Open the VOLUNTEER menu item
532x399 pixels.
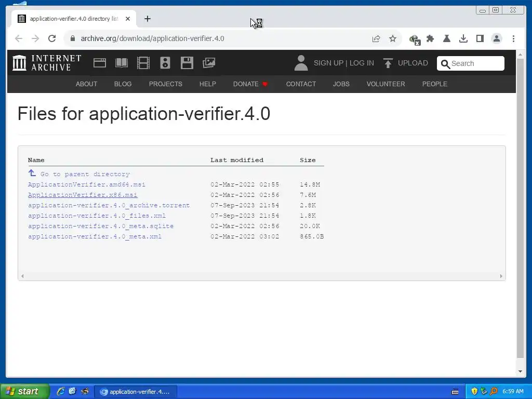coord(386,84)
